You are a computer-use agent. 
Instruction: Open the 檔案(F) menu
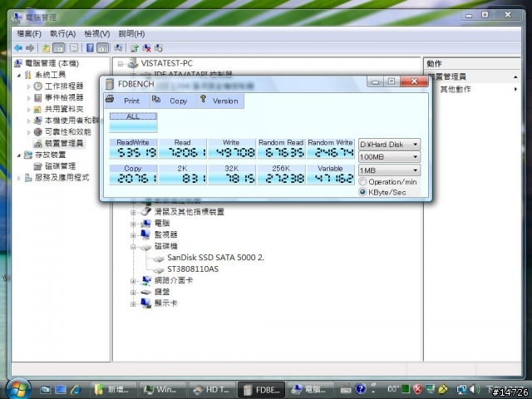coord(29,34)
